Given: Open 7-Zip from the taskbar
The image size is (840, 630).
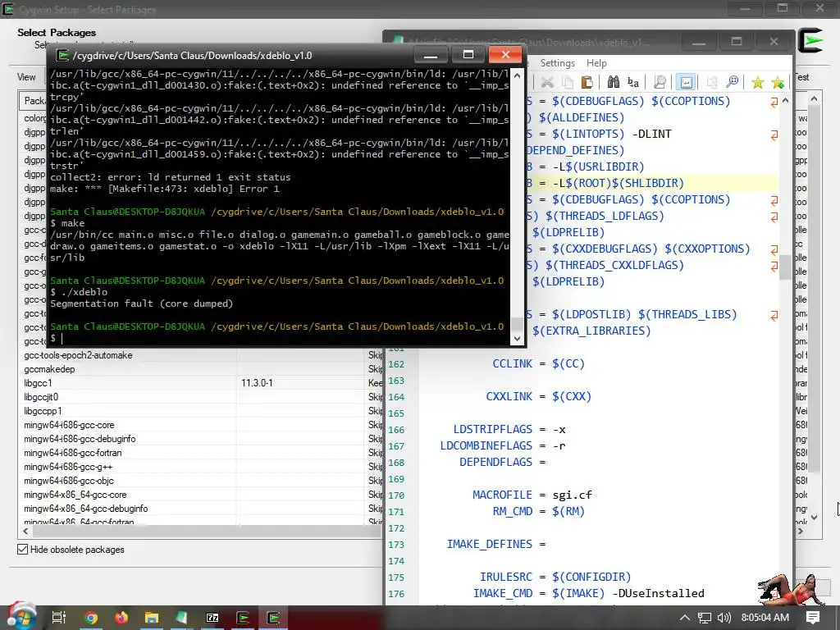Looking at the screenshot, I should click(x=212, y=618).
